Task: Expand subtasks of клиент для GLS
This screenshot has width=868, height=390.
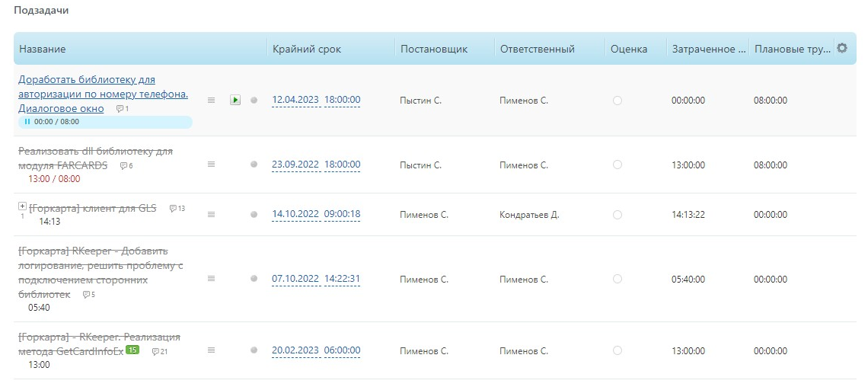Action: [x=22, y=206]
